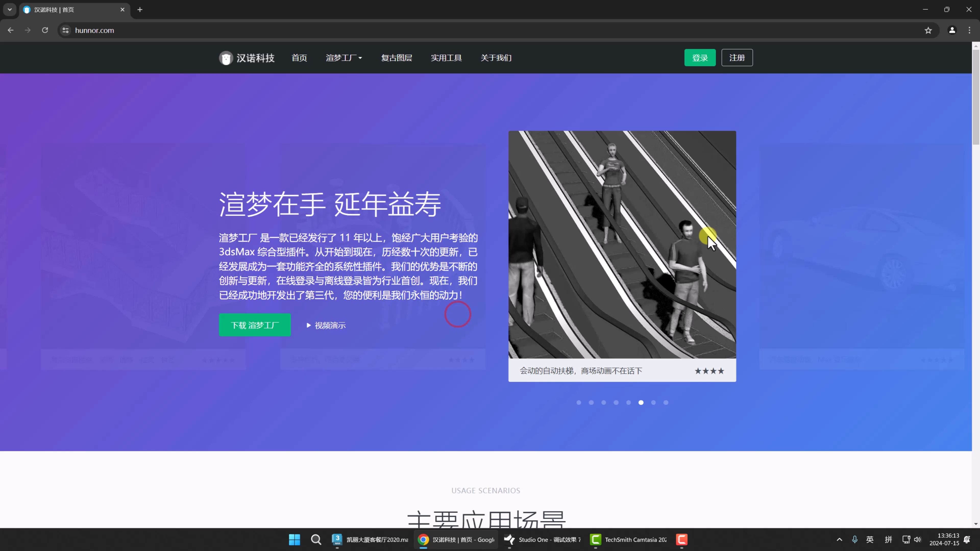Open 实用工具 navigation item
This screenshot has height=551, width=980.
tap(446, 58)
